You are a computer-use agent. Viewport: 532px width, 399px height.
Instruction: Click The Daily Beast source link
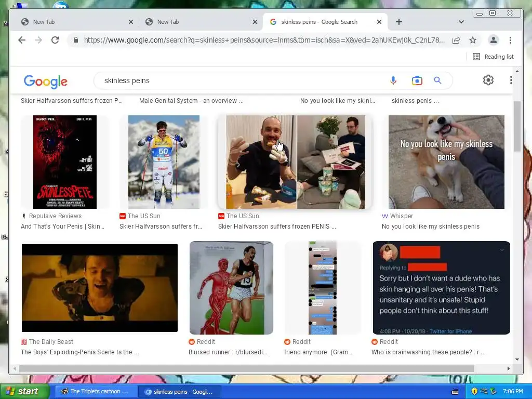pos(47,342)
